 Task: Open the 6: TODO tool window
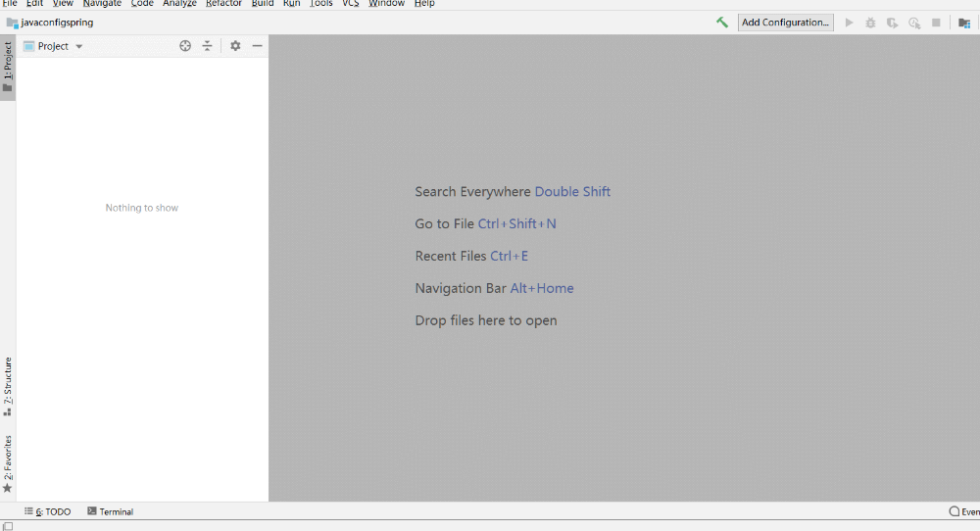(47, 511)
